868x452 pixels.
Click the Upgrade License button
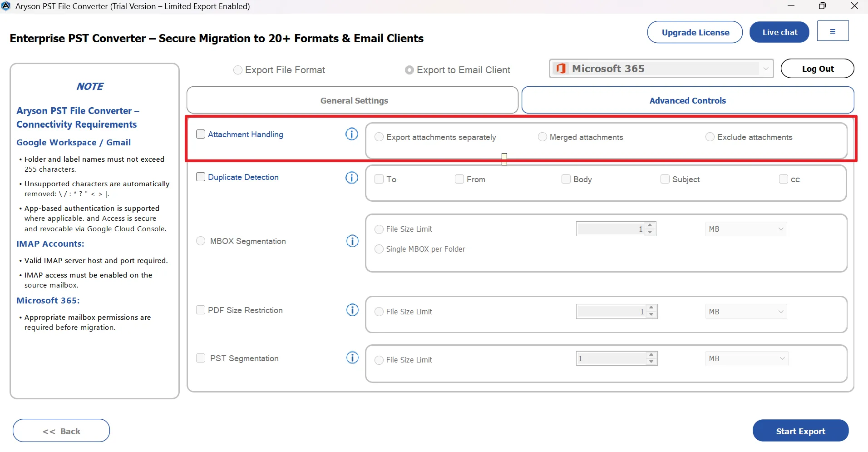695,32
